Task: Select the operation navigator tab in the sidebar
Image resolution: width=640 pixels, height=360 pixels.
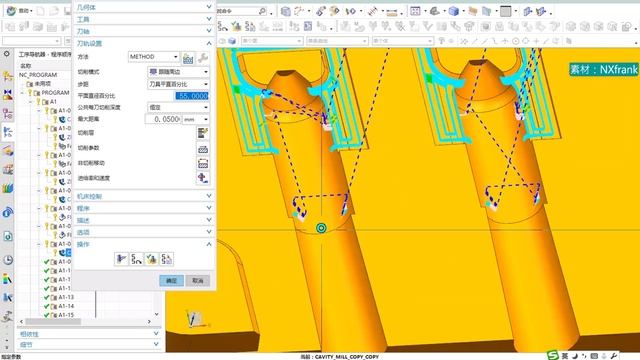Action: (x=8, y=132)
